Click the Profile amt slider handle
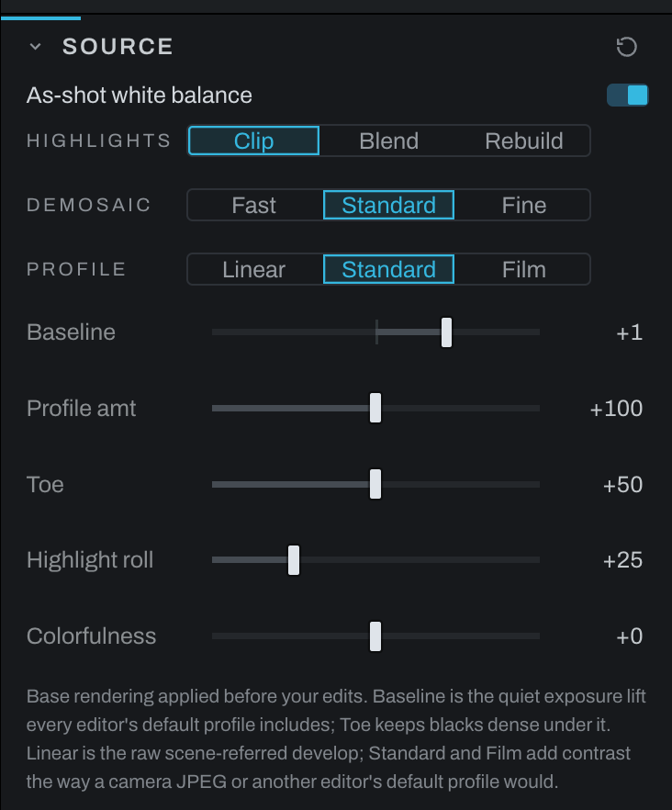The image size is (672, 810). pyautogui.click(x=375, y=408)
